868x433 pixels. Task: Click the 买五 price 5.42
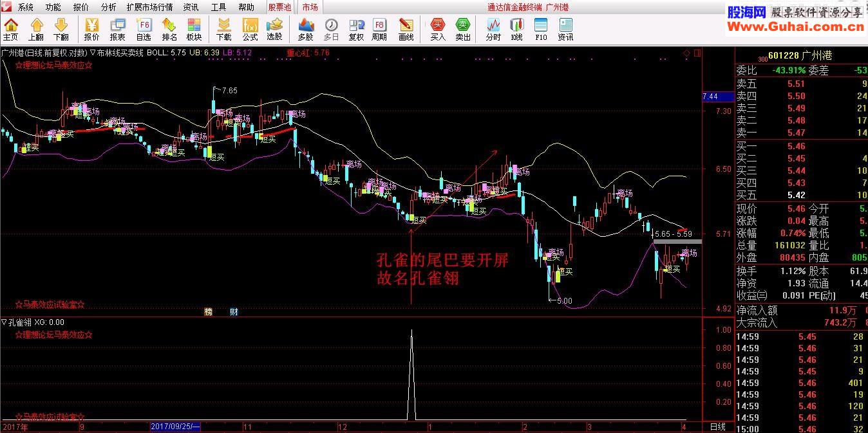click(x=796, y=195)
